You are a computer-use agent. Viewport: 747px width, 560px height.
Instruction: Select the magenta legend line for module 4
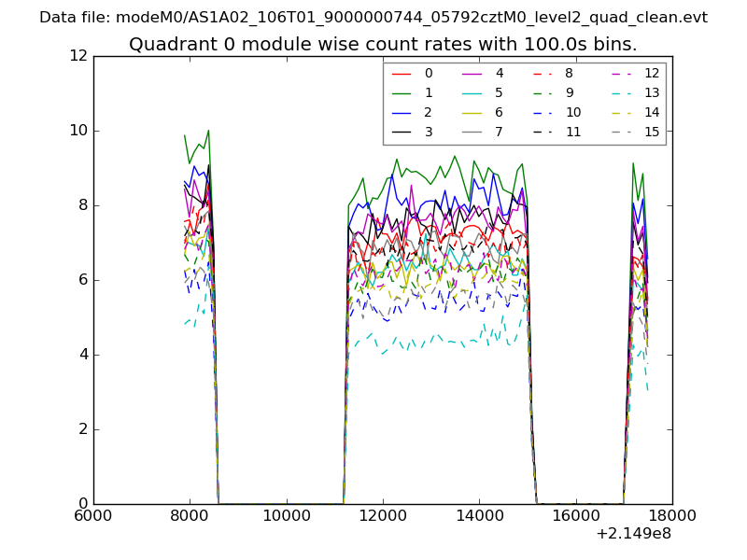pos(472,73)
